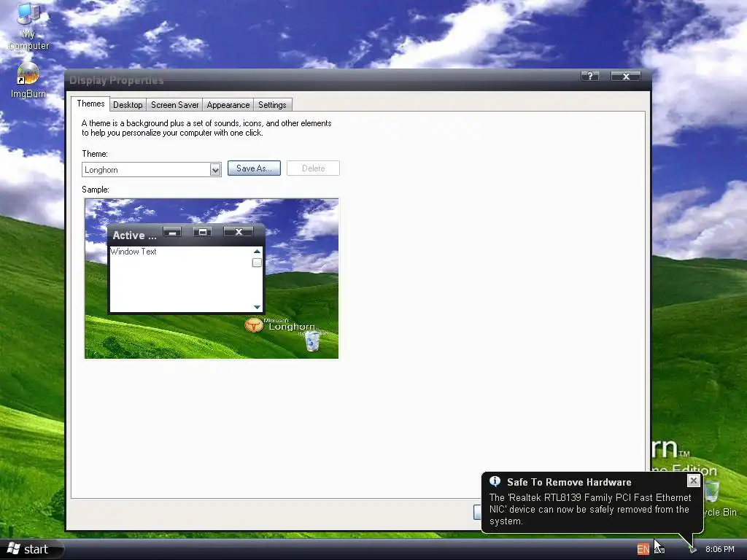This screenshot has width=747, height=560.
Task: Click sample window scrollbar down arrow
Action: [x=257, y=307]
